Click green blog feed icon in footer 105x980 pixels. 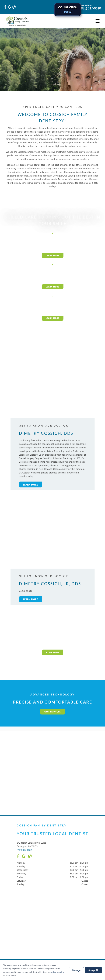click(x=30, y=856)
